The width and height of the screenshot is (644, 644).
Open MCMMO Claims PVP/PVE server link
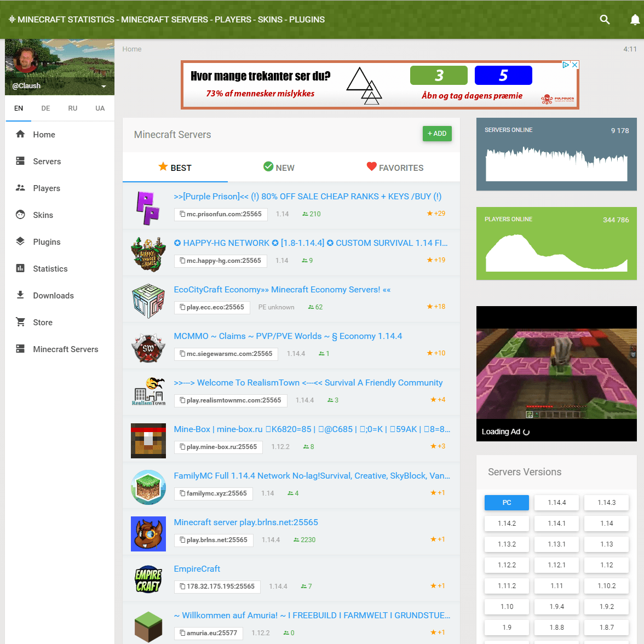coord(288,336)
